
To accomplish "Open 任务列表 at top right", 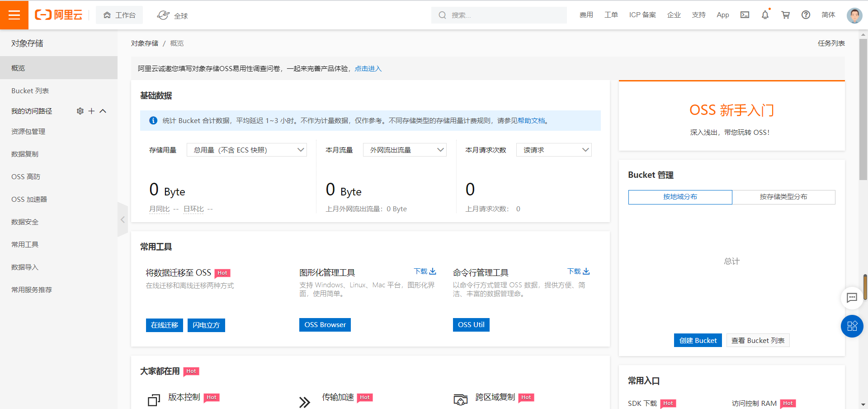I will pos(831,43).
